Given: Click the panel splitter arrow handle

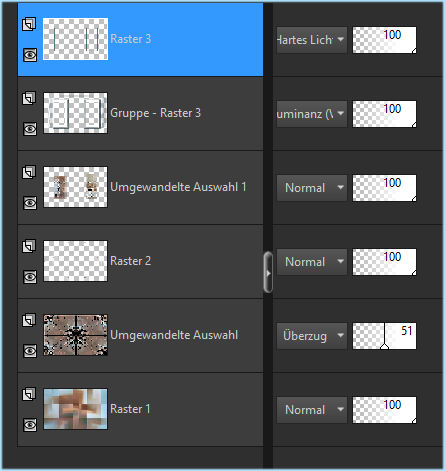Looking at the screenshot, I should [x=268, y=273].
